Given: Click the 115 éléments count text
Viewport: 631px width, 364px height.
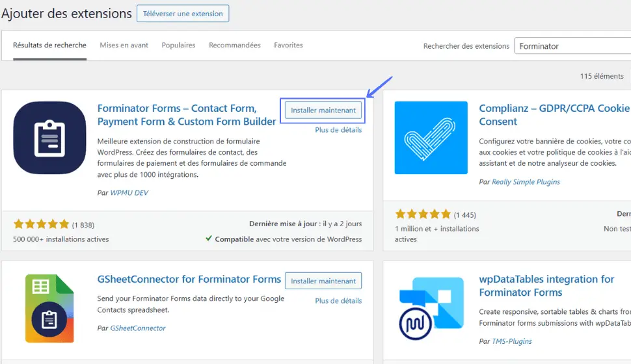Looking at the screenshot, I should click(x=602, y=76).
